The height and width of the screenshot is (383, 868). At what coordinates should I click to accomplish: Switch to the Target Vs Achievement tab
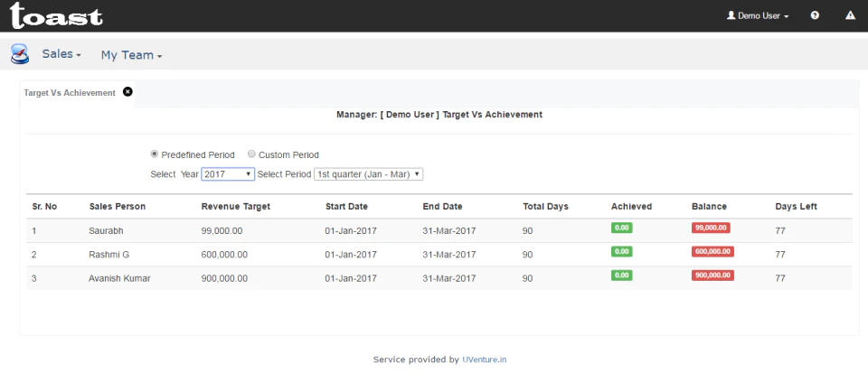[70, 93]
